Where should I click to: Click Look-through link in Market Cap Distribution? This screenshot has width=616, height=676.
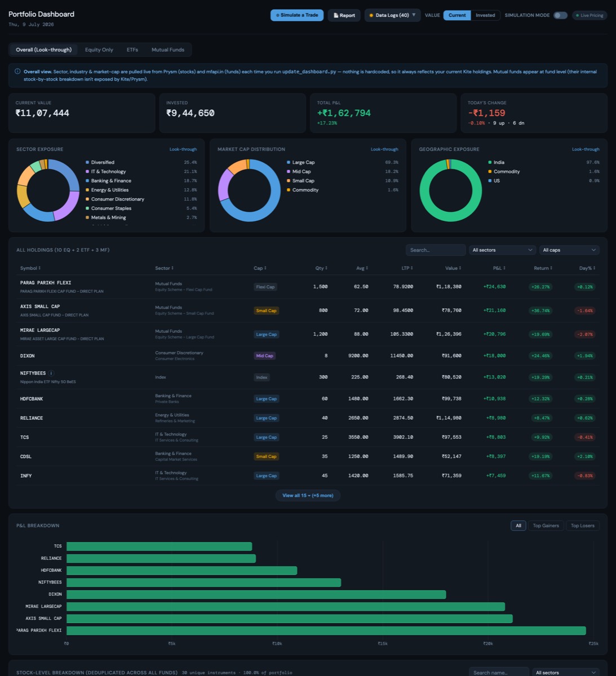(384, 149)
